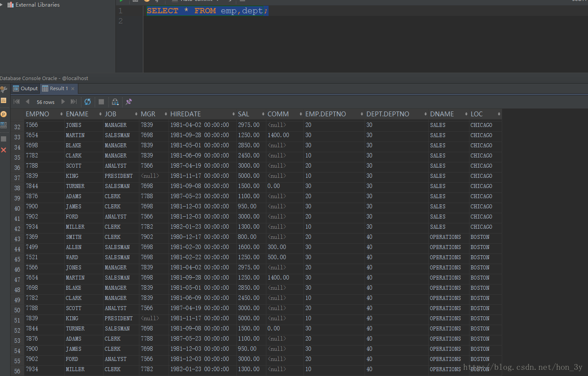Sort by MGR using its sort arrows
The image size is (588, 376).
pyautogui.click(x=165, y=114)
